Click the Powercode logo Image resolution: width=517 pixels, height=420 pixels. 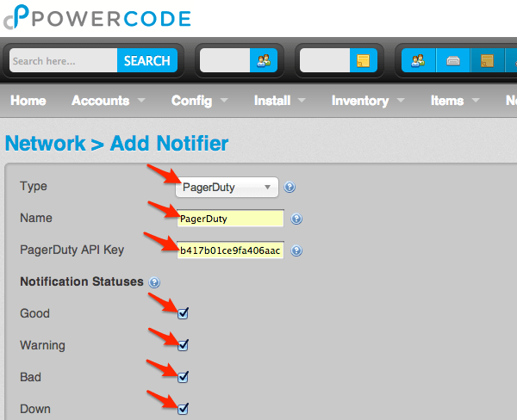[x=97, y=17]
